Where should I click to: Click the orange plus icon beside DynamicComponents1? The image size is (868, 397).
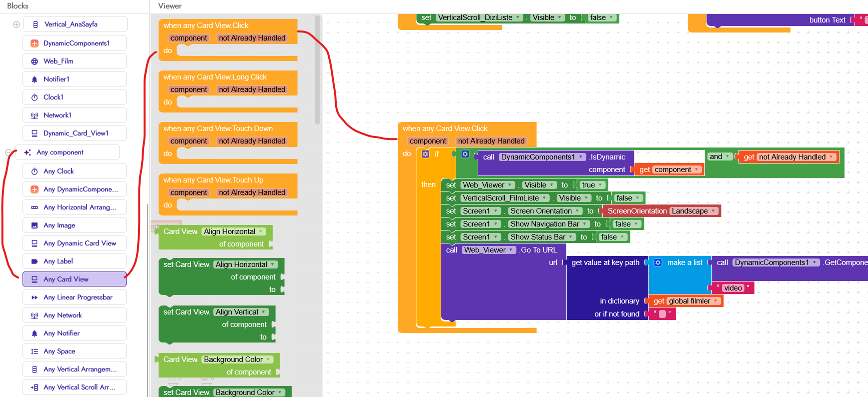click(35, 43)
